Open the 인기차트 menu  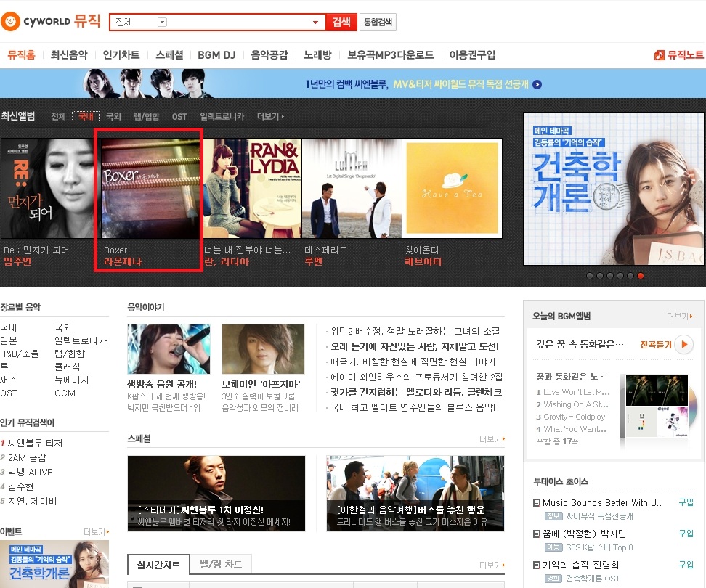[x=121, y=55]
